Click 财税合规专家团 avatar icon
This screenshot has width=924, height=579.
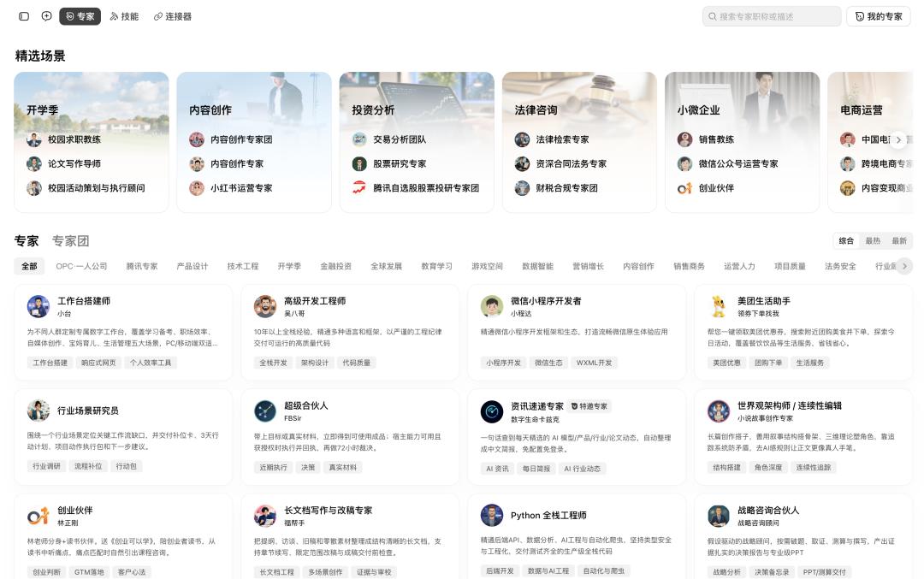[x=522, y=188]
